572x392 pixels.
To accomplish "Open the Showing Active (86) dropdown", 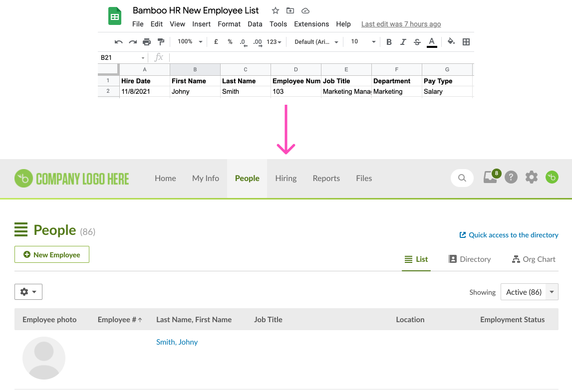I will pos(529,292).
